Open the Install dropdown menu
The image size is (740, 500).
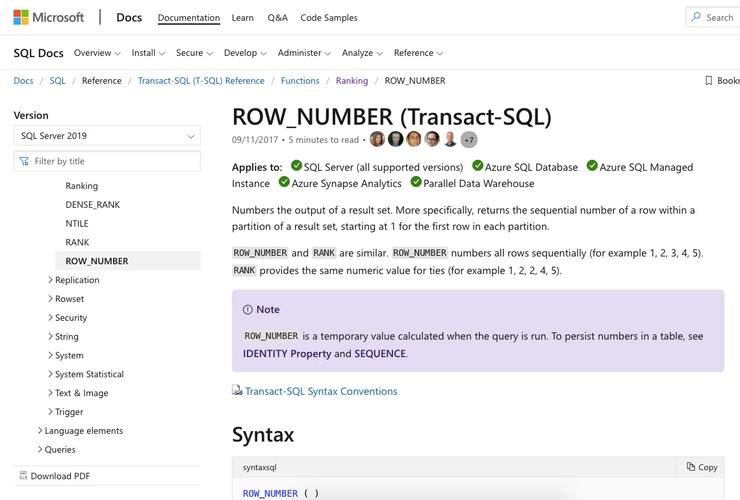click(148, 53)
